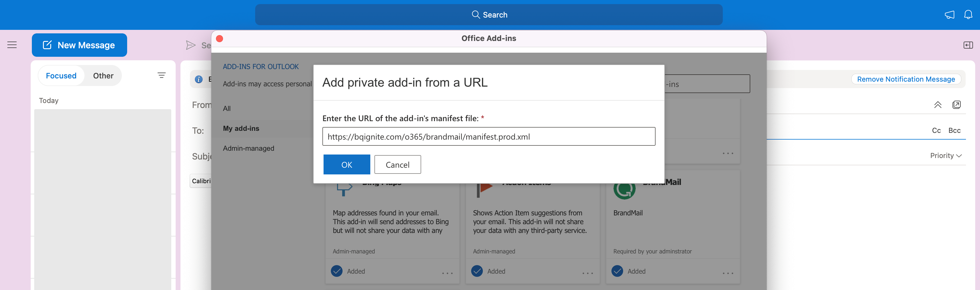Click the manifest URL input field
This screenshot has height=290, width=980.
coord(489,136)
